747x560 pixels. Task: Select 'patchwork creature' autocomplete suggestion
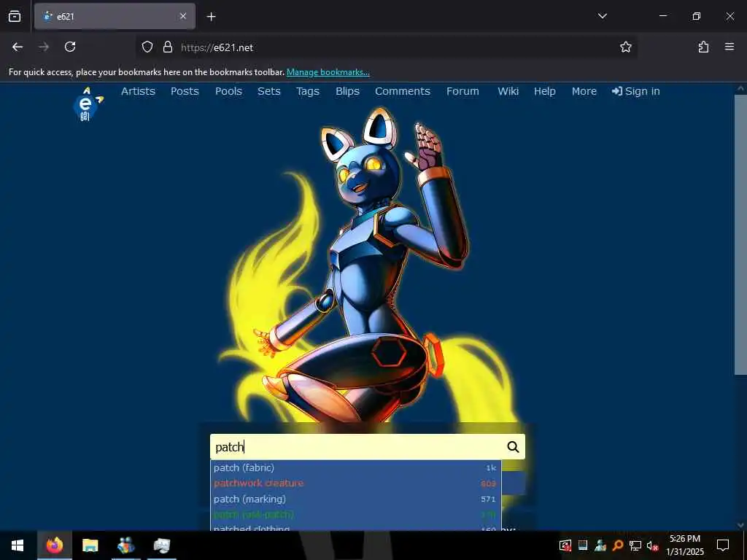[355, 483]
